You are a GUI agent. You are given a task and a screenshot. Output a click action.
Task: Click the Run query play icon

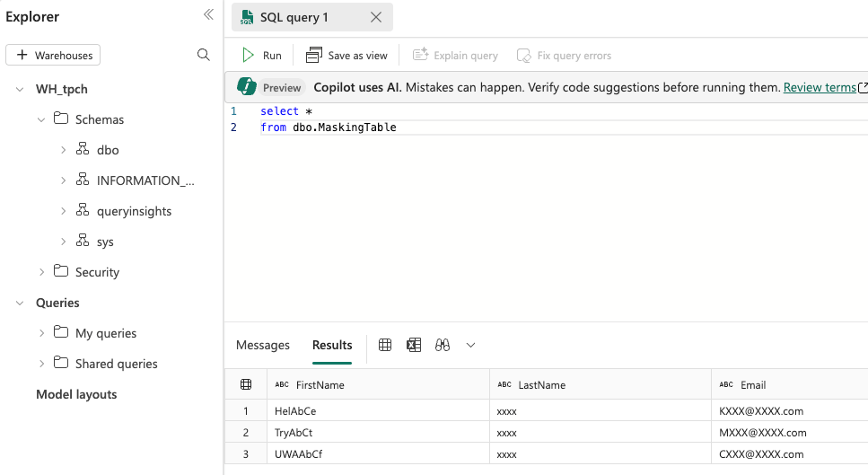[249, 56]
